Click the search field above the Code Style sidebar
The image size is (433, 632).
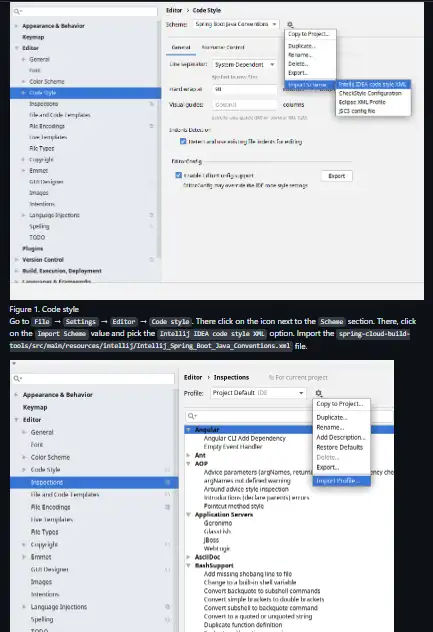click(x=85, y=12)
